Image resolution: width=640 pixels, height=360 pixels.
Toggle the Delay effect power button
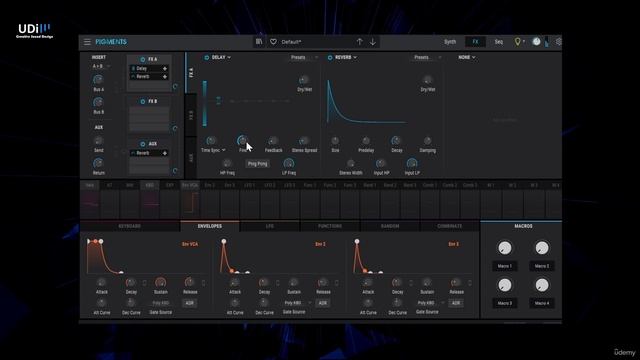(x=207, y=58)
